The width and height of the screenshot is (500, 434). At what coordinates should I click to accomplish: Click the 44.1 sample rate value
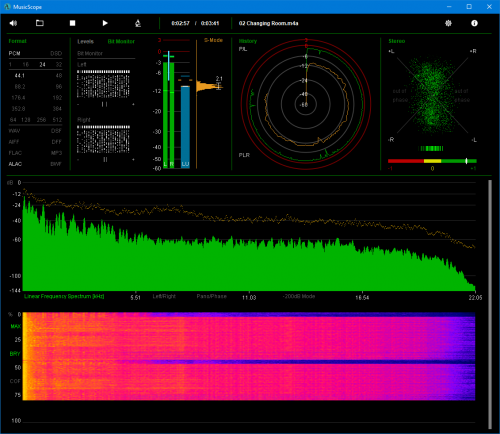(x=20, y=76)
